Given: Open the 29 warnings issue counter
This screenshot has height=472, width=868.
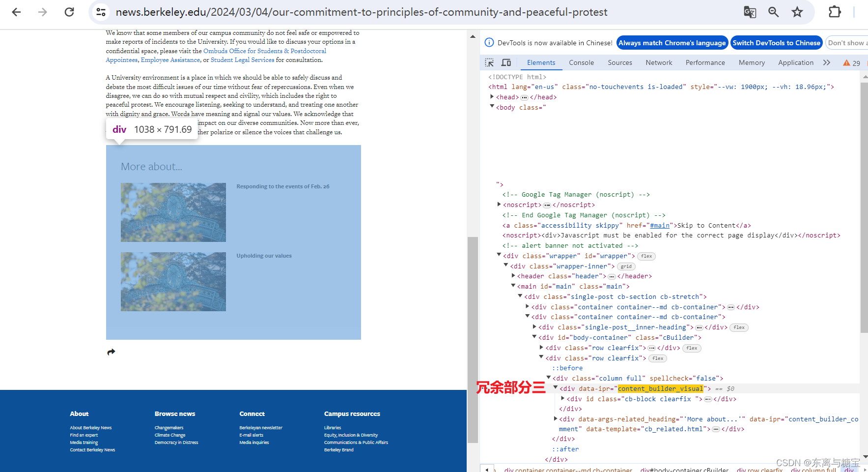Looking at the screenshot, I should pyautogui.click(x=851, y=63).
